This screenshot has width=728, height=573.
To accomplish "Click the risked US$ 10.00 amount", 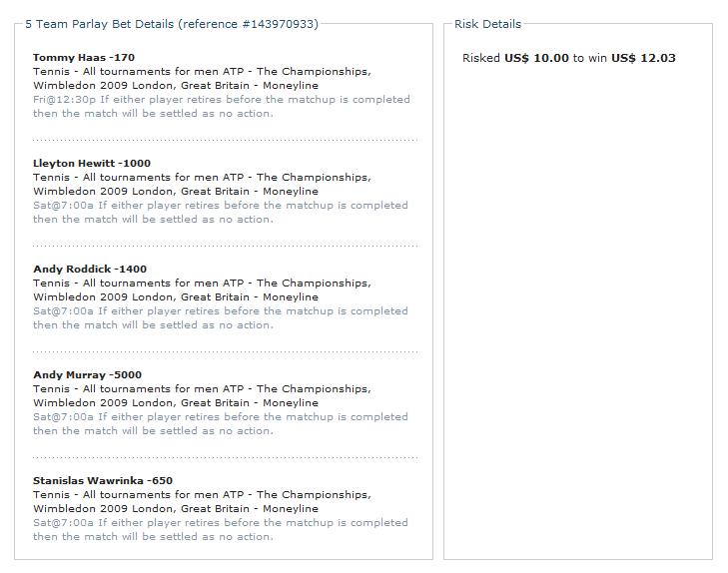I will click(x=536, y=58).
